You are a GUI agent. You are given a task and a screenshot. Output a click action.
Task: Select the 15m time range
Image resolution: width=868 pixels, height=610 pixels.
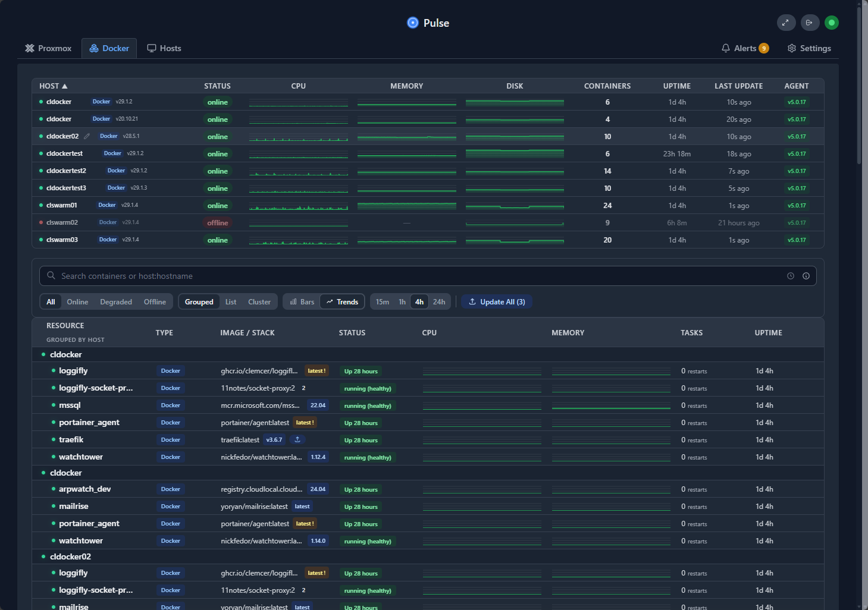[382, 301]
